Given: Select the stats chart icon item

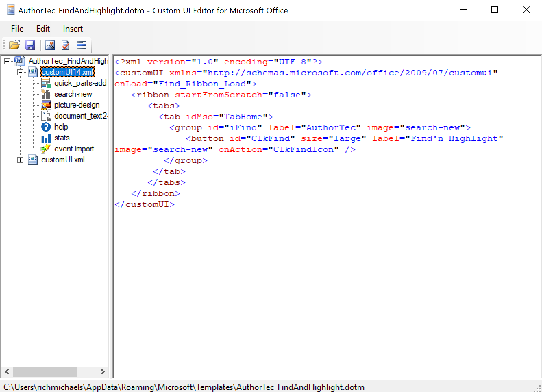Looking at the screenshot, I should tap(62, 138).
